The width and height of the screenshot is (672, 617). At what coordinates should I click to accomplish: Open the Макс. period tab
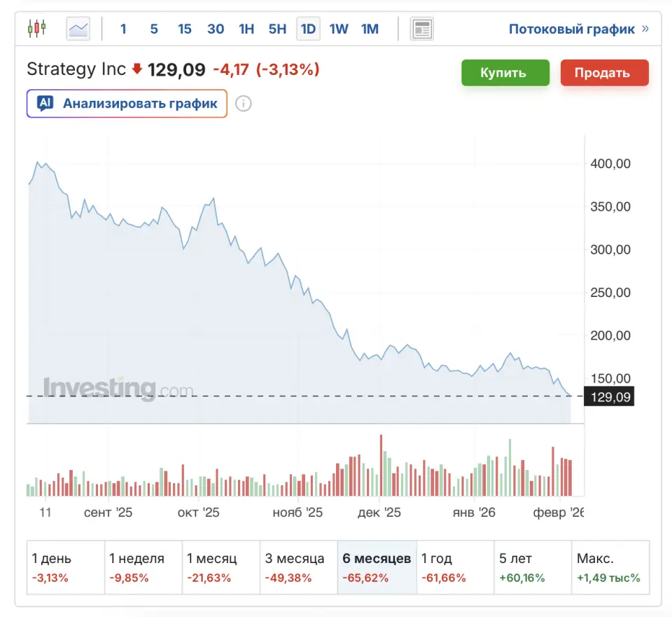(x=610, y=567)
